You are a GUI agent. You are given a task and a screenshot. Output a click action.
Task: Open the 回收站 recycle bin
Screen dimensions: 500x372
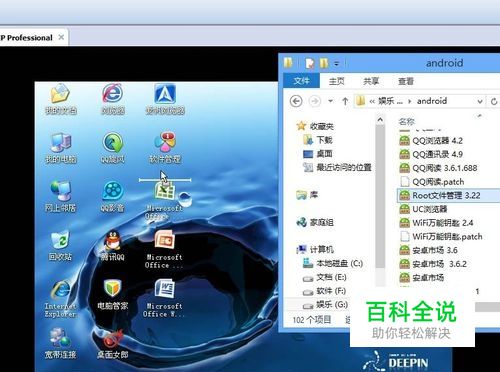pos(60,245)
